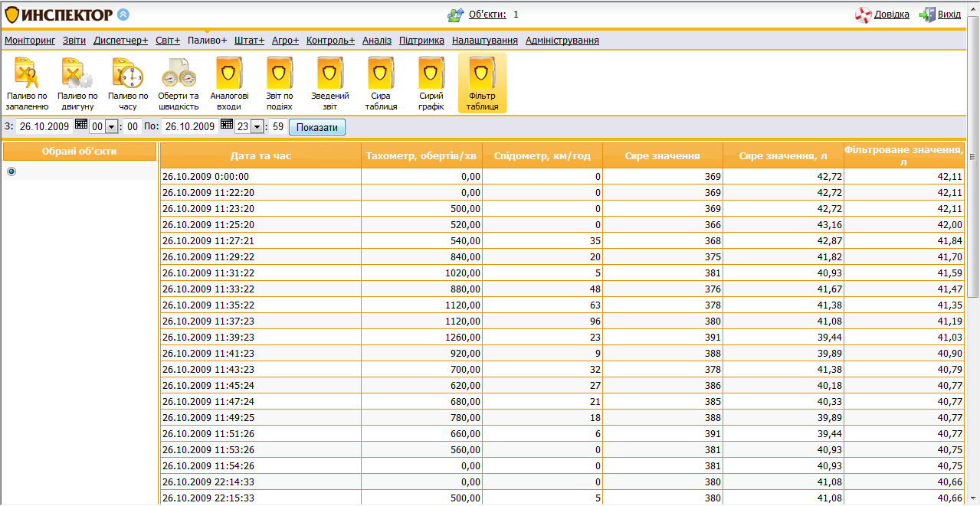Open the Аналіз menu

pos(377,41)
